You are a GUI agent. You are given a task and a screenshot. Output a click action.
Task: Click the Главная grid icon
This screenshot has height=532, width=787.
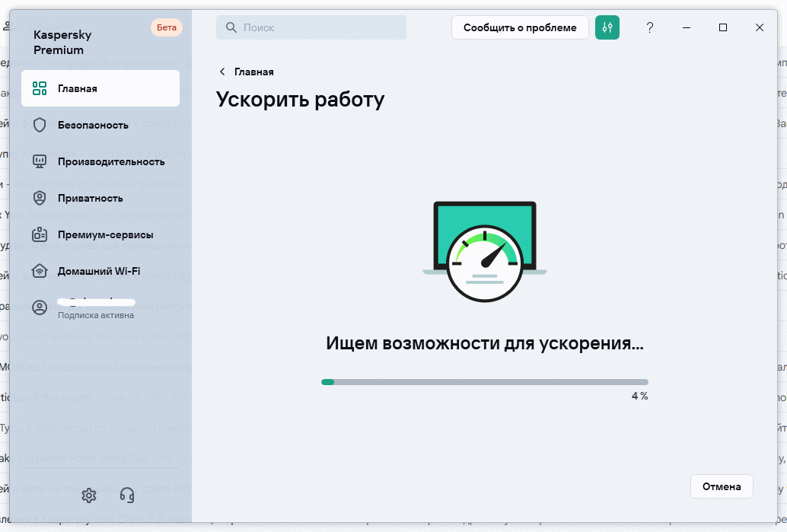40,88
